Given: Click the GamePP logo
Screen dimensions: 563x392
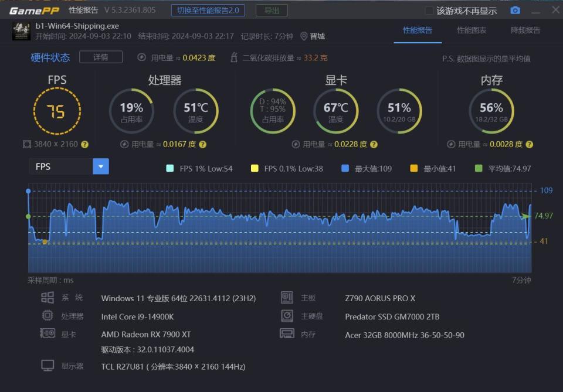Looking at the screenshot, I should coord(34,11).
